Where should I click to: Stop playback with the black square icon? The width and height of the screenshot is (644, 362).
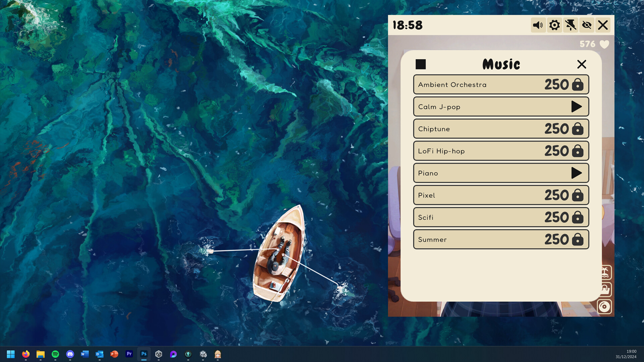pyautogui.click(x=421, y=64)
